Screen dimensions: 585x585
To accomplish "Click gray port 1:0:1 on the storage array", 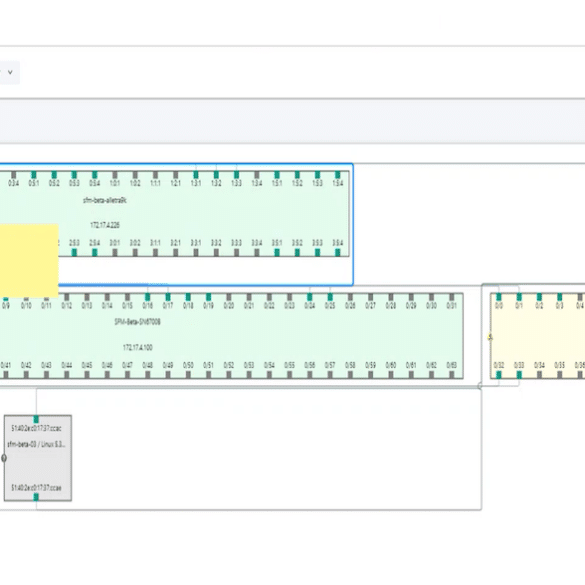I will 115,175.
